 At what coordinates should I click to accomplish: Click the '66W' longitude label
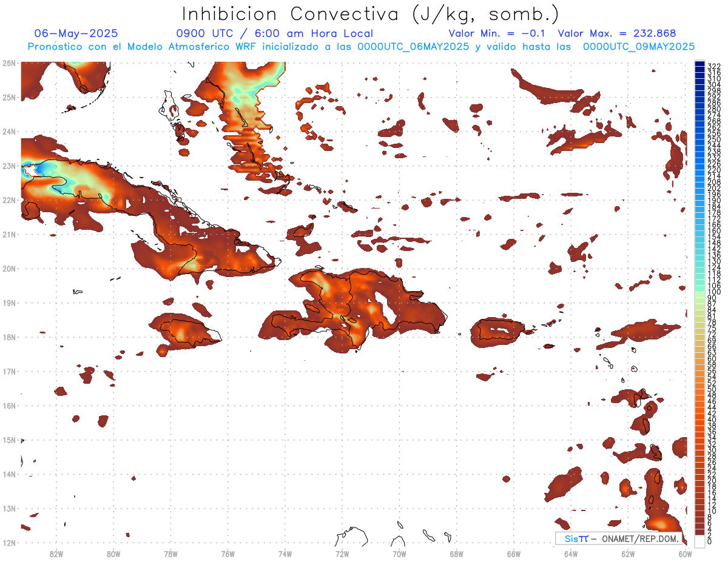click(x=514, y=554)
